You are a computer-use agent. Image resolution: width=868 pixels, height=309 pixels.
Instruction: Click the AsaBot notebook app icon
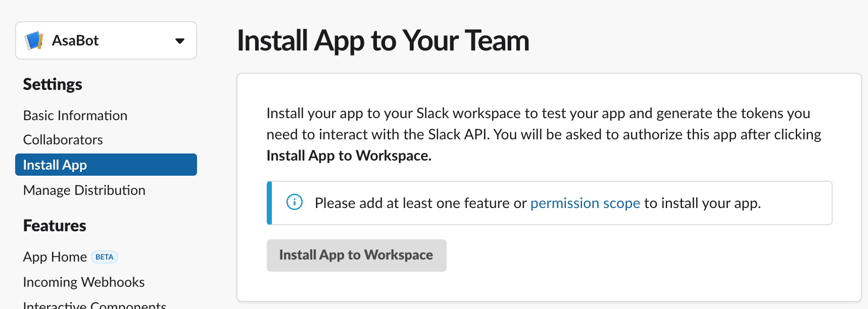point(34,40)
